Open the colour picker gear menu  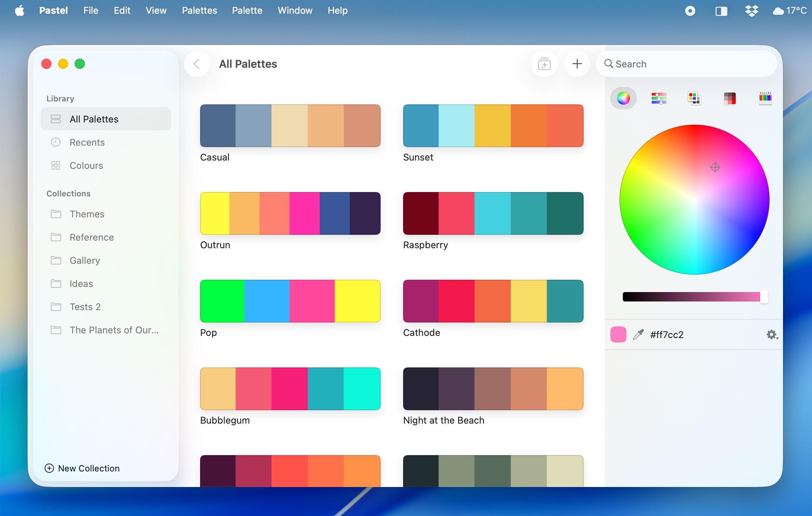[772, 334]
